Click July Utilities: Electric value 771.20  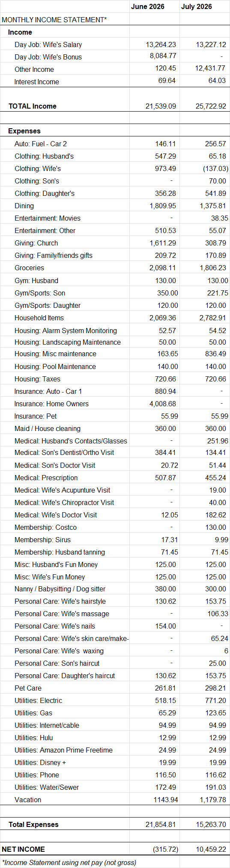216,700
